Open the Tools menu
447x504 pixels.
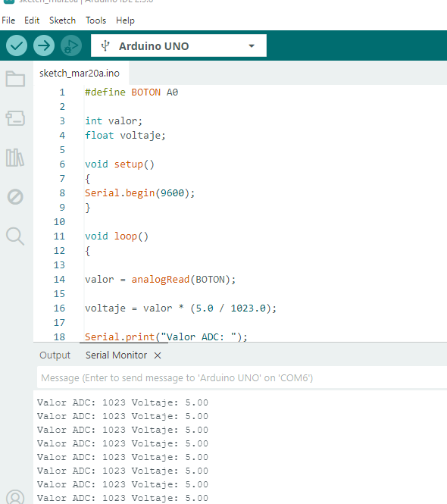pyautogui.click(x=95, y=20)
